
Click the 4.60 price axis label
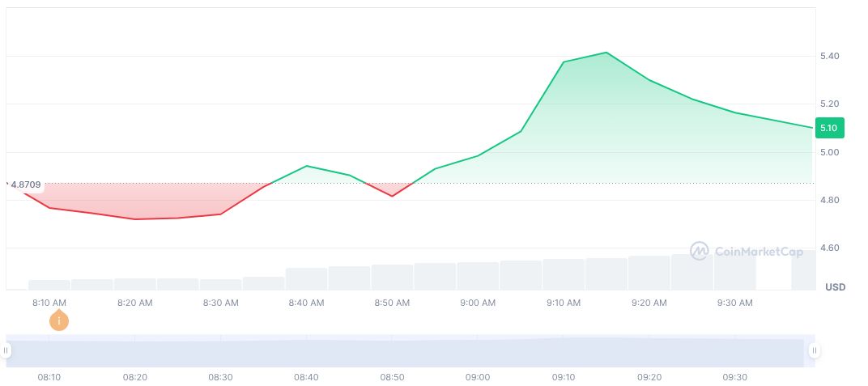click(x=829, y=248)
